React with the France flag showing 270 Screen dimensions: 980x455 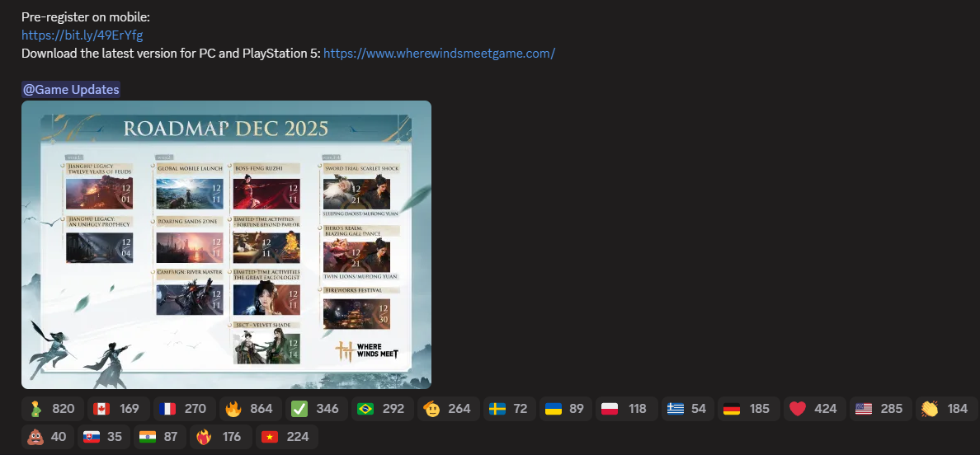(185, 409)
